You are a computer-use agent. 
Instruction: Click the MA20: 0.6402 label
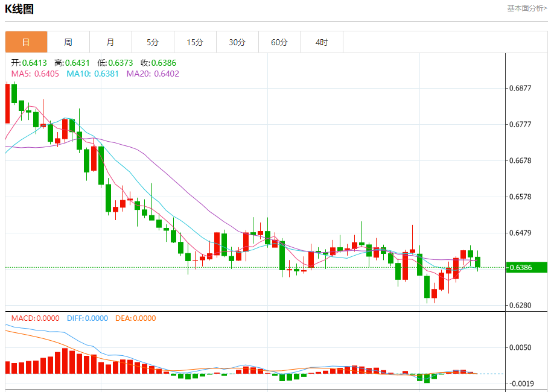[153, 74]
